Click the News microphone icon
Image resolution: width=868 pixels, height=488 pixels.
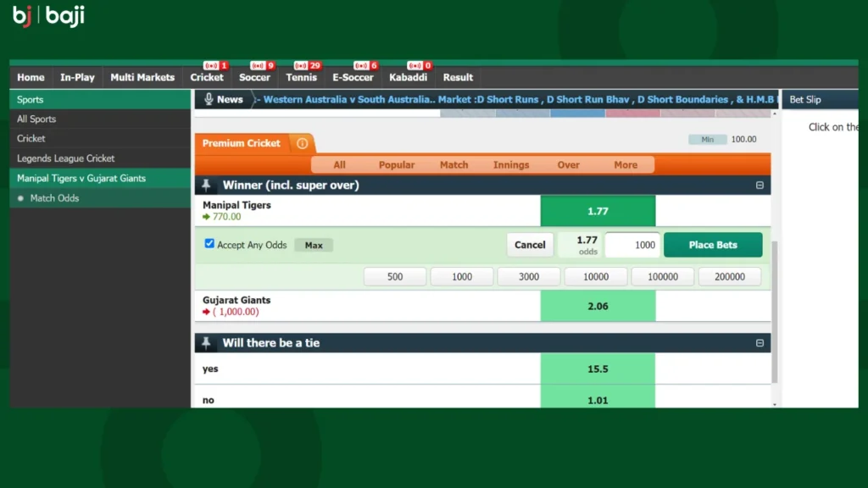coord(209,99)
